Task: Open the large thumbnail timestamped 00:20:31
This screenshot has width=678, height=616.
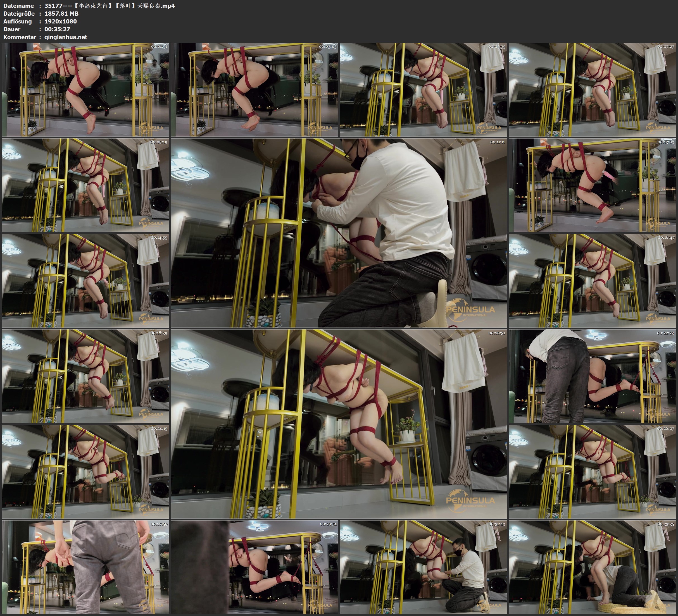Action: (339, 424)
